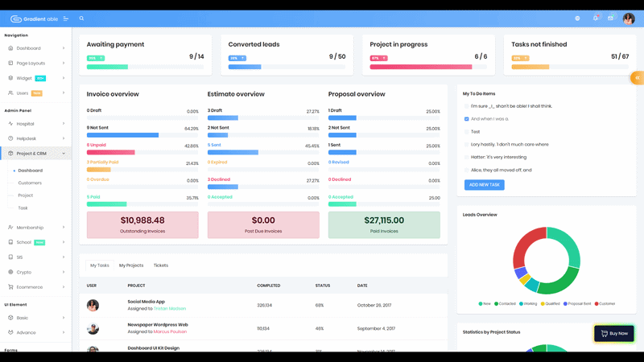Viewport: 644px width, 362px height.
Task: Open the search icon in header
Action: 81,19
